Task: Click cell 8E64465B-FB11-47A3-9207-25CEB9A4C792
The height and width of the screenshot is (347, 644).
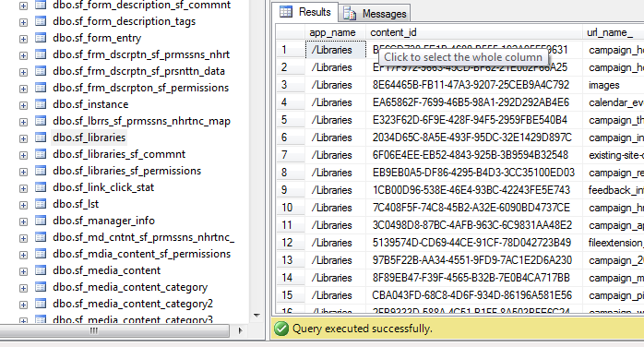Action: [x=474, y=85]
